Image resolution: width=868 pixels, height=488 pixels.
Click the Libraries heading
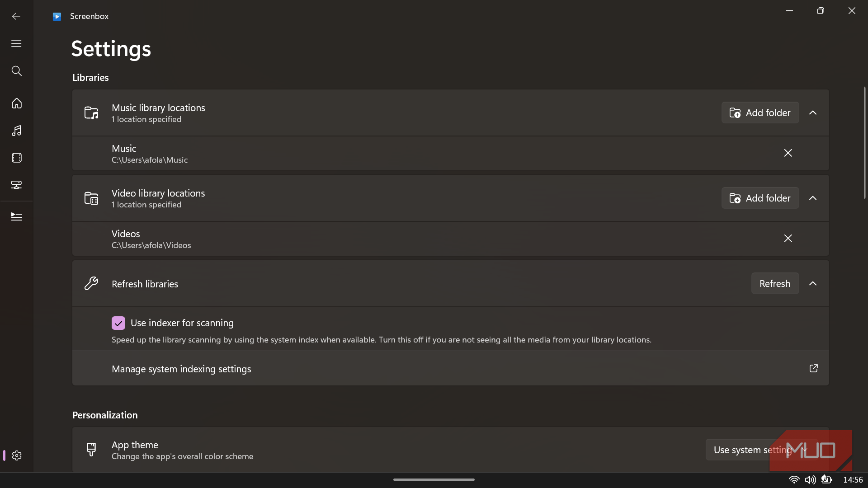[x=90, y=77]
